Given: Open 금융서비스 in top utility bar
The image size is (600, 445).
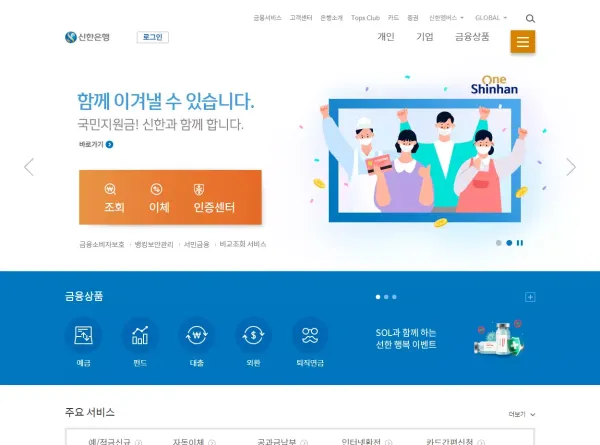Looking at the screenshot, I should pyautogui.click(x=267, y=18).
